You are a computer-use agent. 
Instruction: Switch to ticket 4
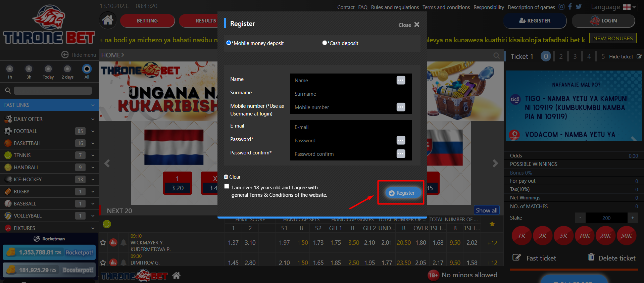tap(589, 56)
